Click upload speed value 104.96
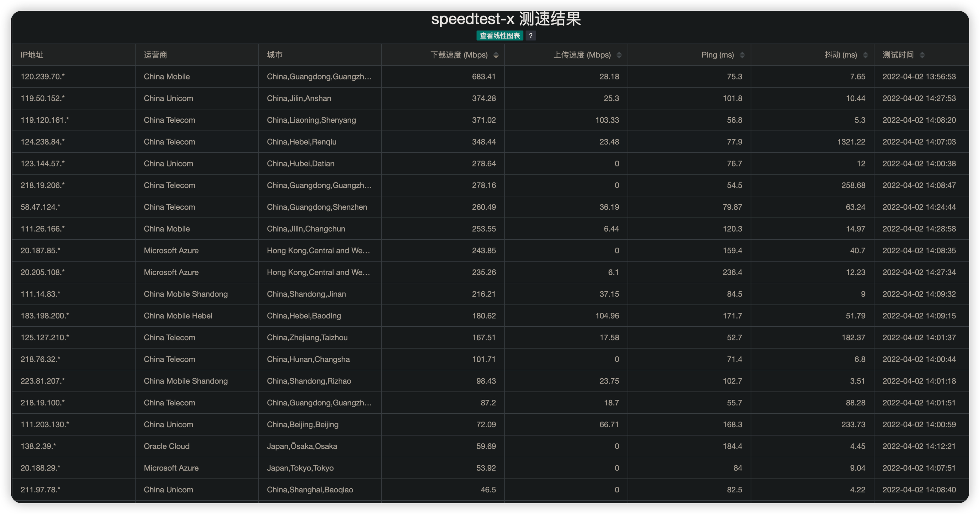980x514 pixels. [607, 315]
